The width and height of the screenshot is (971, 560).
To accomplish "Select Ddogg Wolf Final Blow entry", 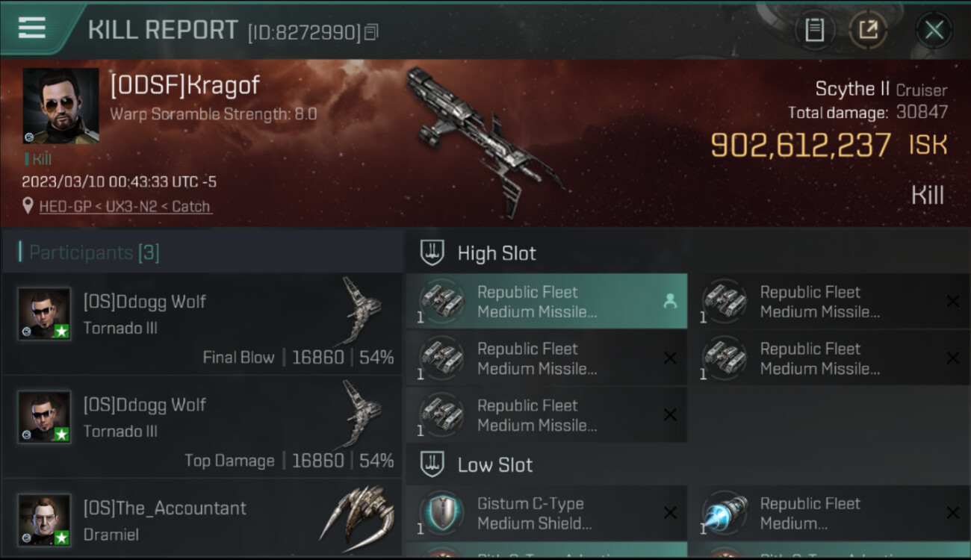I will pos(202,323).
